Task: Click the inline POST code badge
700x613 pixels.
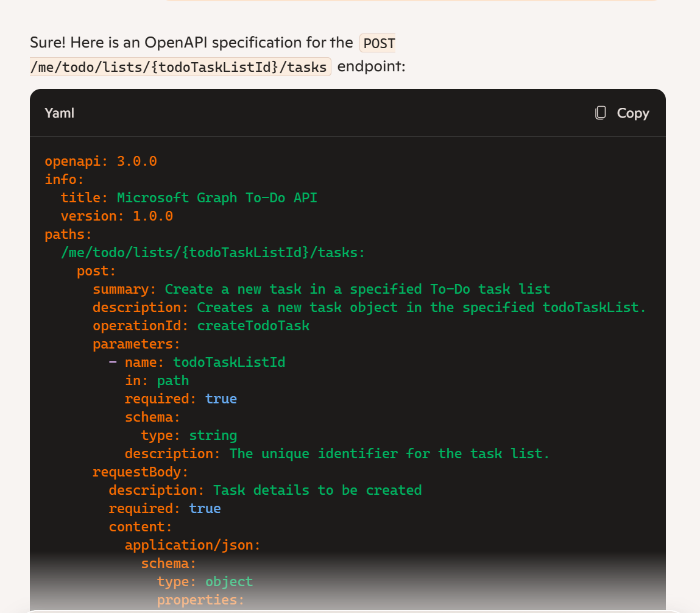Action: pos(378,43)
